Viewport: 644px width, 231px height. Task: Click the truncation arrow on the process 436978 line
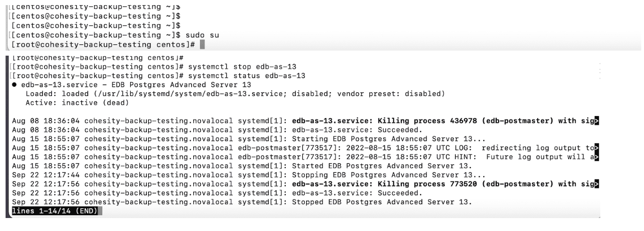click(x=597, y=122)
